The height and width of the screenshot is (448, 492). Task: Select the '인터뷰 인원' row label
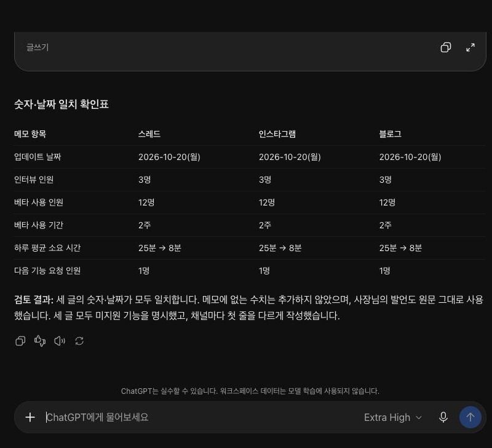[x=34, y=180]
